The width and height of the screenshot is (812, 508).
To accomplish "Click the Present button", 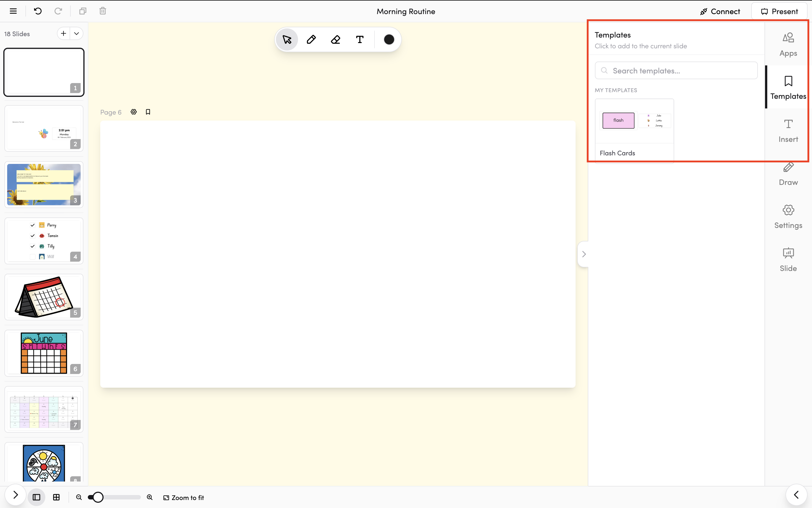I will pos(779,11).
